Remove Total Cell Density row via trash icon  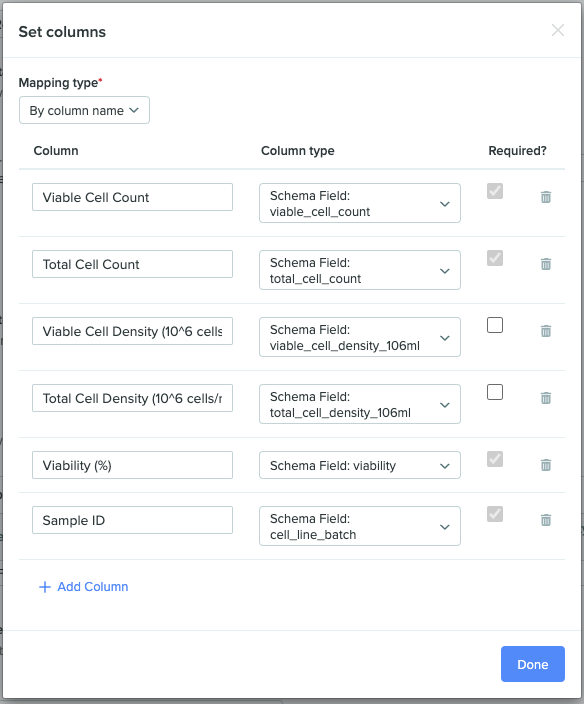[x=546, y=398]
